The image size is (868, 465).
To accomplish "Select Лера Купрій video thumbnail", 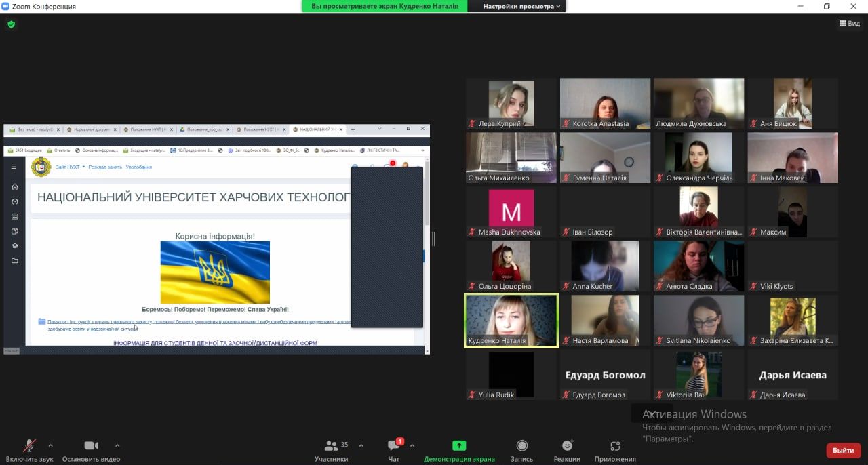I will [511, 104].
